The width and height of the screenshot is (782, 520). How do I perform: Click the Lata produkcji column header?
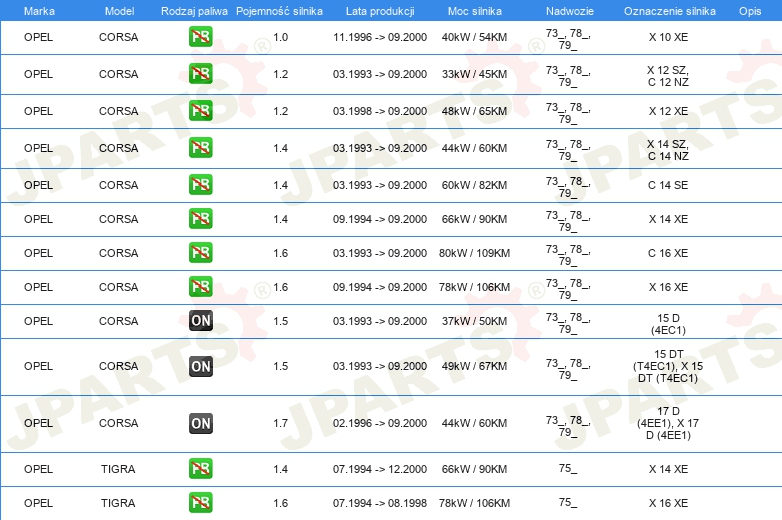[380, 11]
